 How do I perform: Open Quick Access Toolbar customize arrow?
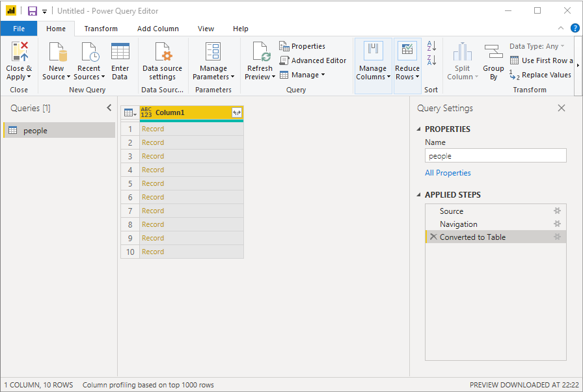(45, 12)
